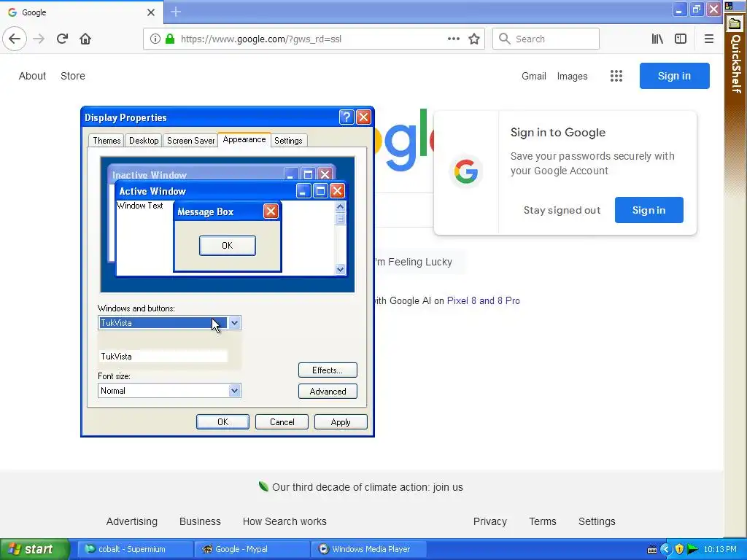Open the Gmail link
The height and width of the screenshot is (560, 747).
533,76
